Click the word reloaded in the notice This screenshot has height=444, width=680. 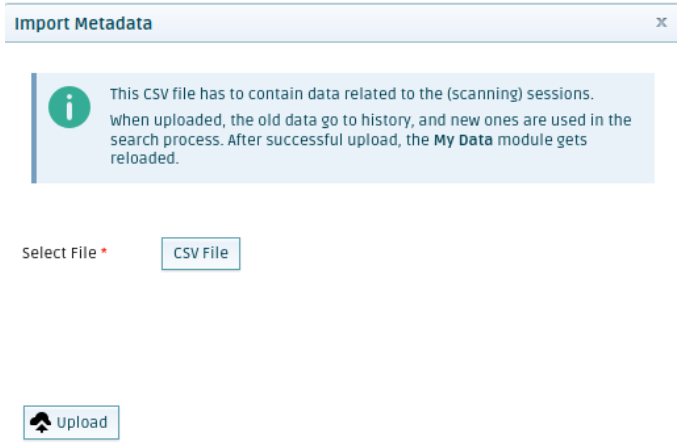pyautogui.click(x=143, y=158)
